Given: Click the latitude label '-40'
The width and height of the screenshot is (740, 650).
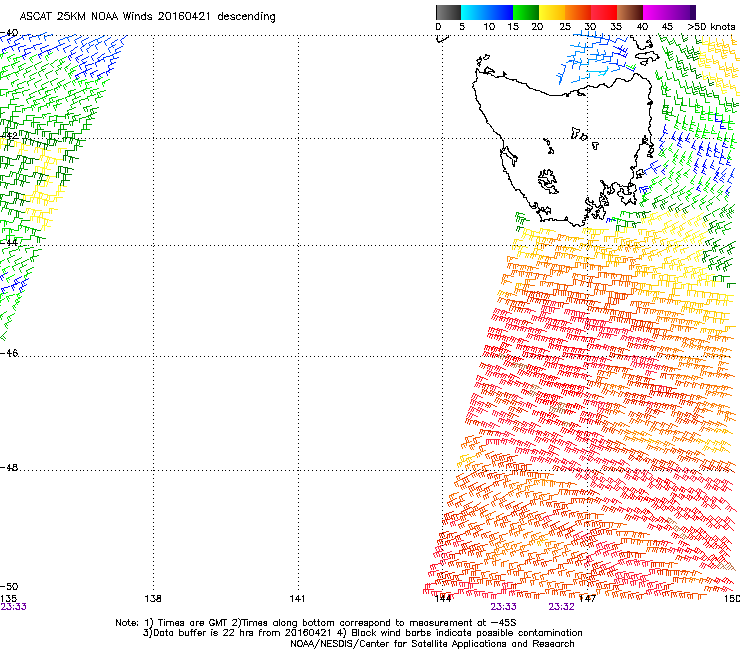Looking at the screenshot, I should coord(9,33).
